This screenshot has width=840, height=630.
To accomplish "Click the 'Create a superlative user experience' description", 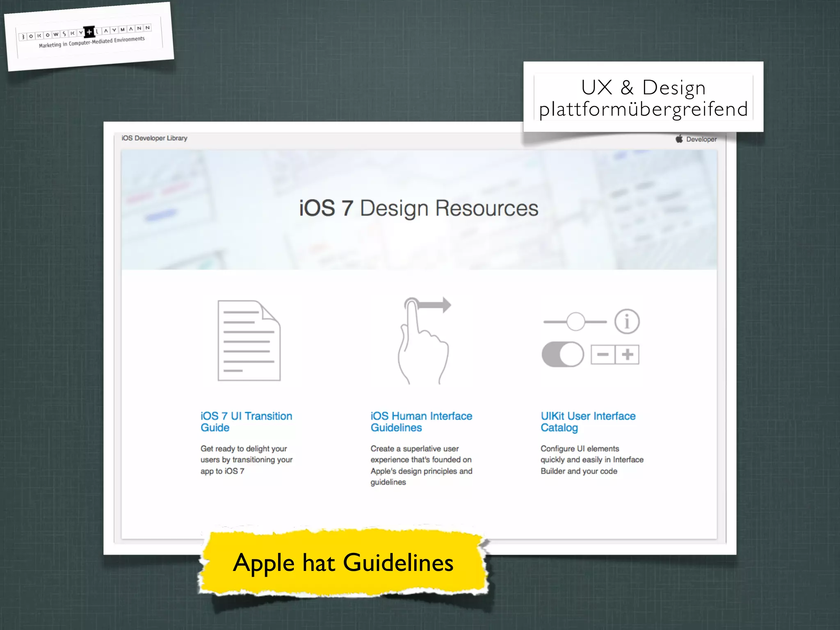I will coord(421,465).
